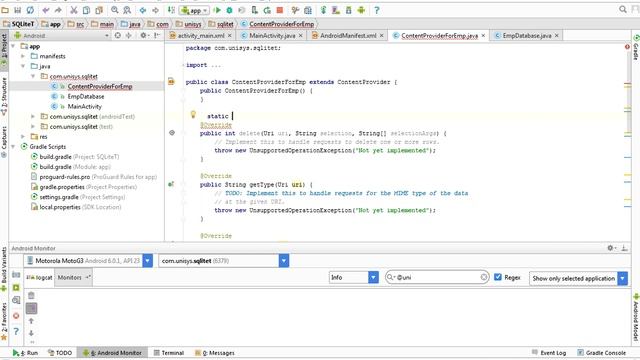The height and width of the screenshot is (360, 640).
Task: Click the Open folder toolbar icon
Action: (5, 10)
